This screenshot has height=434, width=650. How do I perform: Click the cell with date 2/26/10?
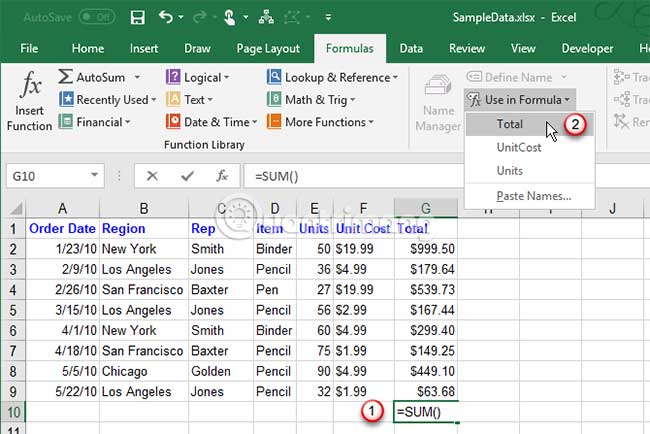tap(63, 289)
